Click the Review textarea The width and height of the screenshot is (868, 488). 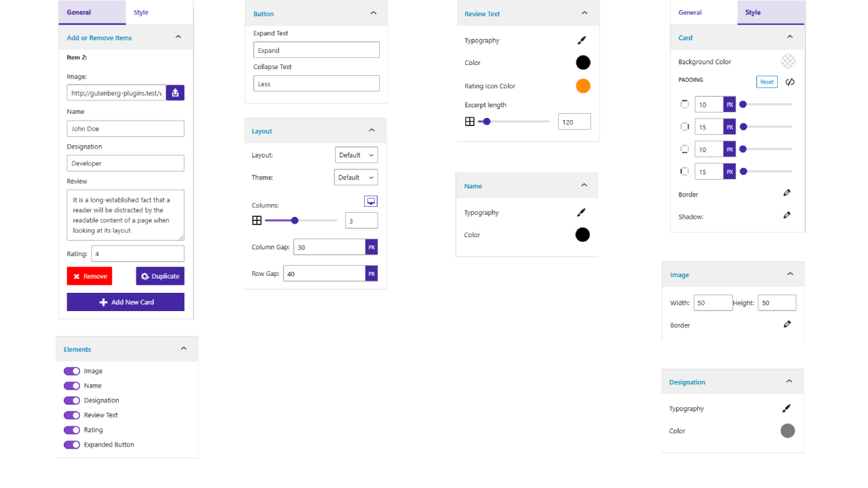pos(125,215)
